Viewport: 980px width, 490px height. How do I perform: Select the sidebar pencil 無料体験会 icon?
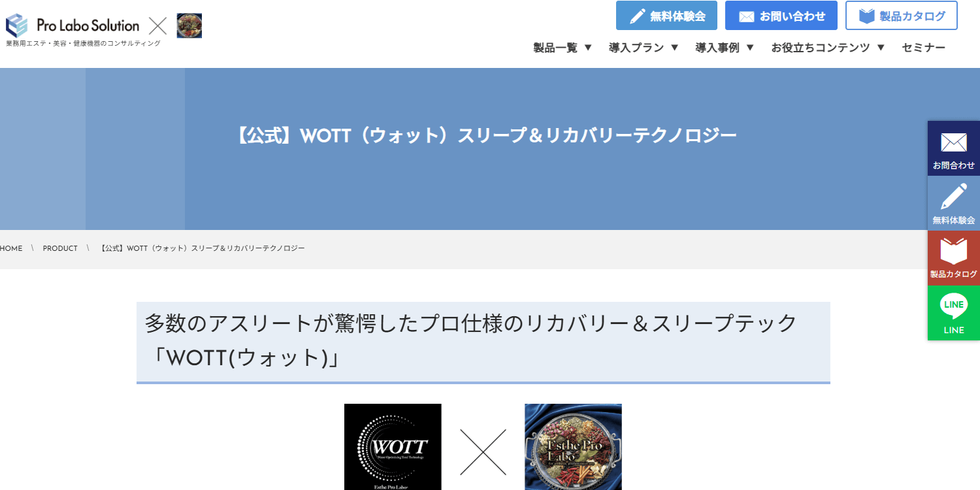click(954, 197)
